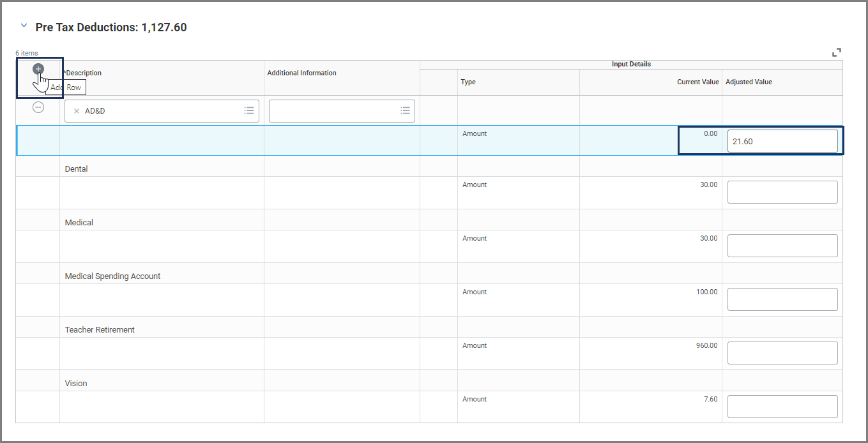Select the Teacher Retirement Adjusted Value field
The width and height of the screenshot is (868, 443).
coord(782,353)
